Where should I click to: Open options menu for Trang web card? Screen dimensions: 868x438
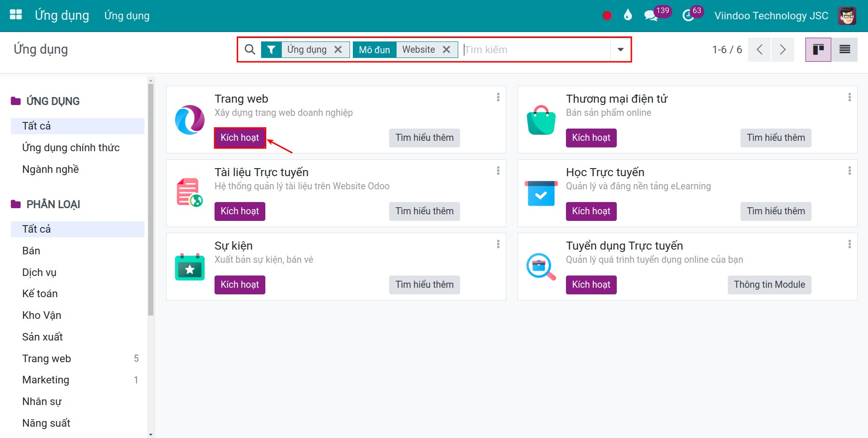coord(498,97)
